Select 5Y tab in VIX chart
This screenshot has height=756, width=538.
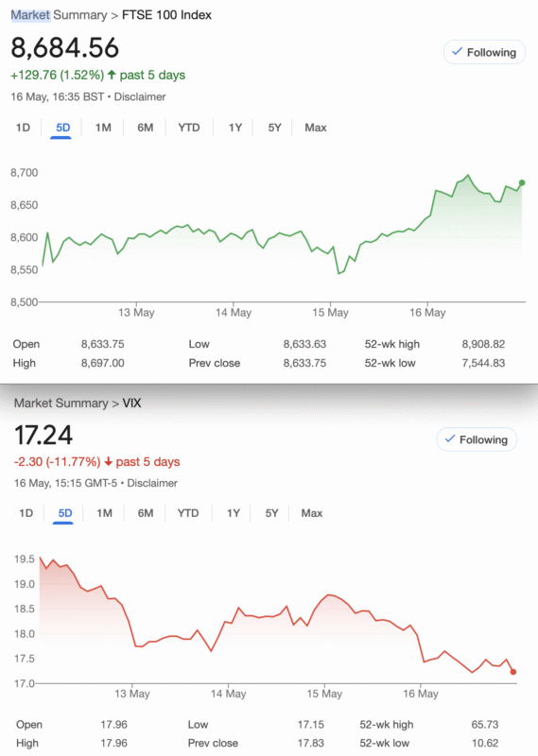point(271,513)
